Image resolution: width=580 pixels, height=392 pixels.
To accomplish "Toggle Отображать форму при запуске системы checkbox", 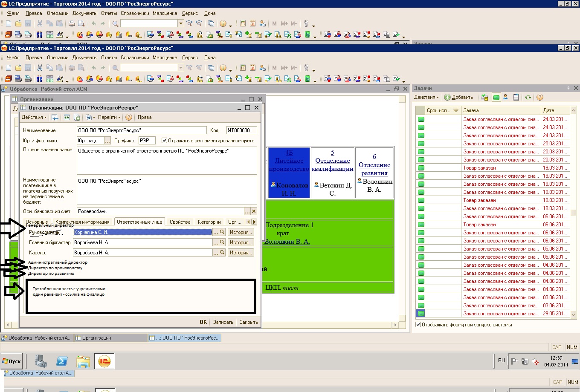I will coord(418,325).
